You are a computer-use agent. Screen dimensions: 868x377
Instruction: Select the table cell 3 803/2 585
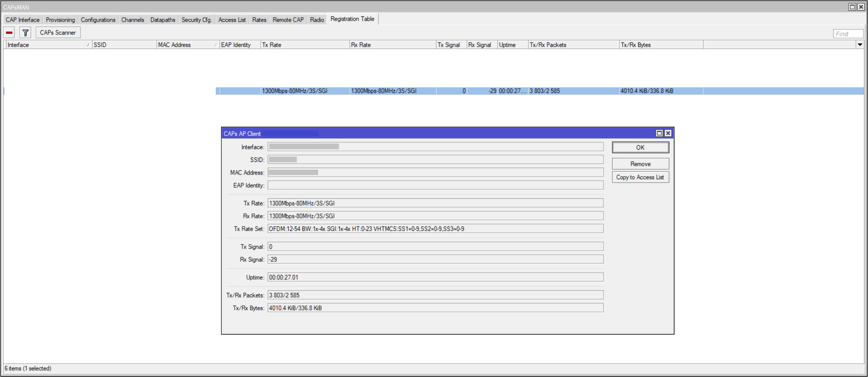click(574, 91)
